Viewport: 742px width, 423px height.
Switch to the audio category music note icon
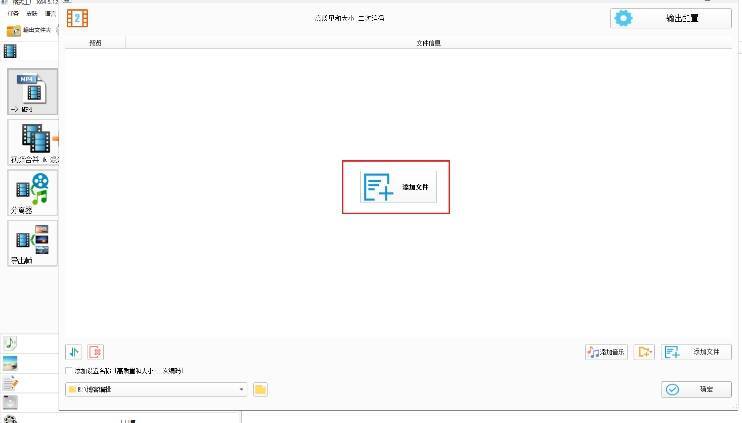(x=10, y=343)
